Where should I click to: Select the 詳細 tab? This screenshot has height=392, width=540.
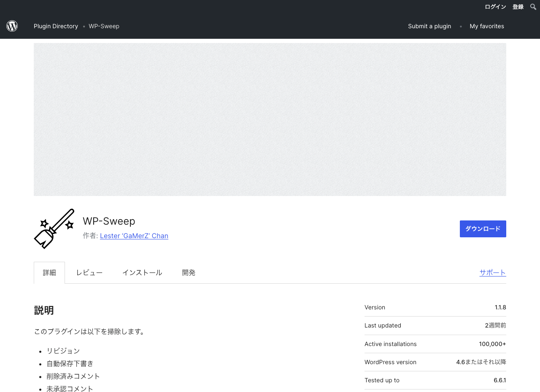(49, 273)
